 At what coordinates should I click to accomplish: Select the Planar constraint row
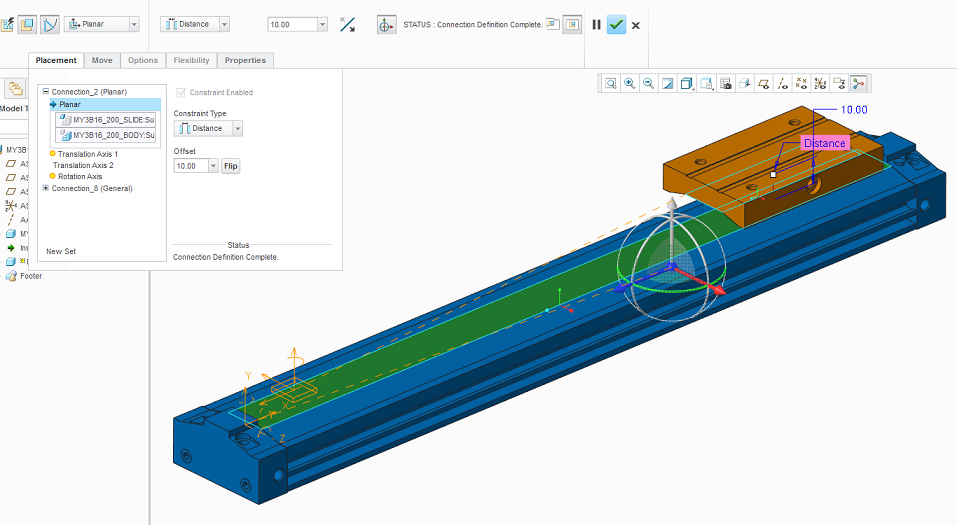click(x=105, y=104)
